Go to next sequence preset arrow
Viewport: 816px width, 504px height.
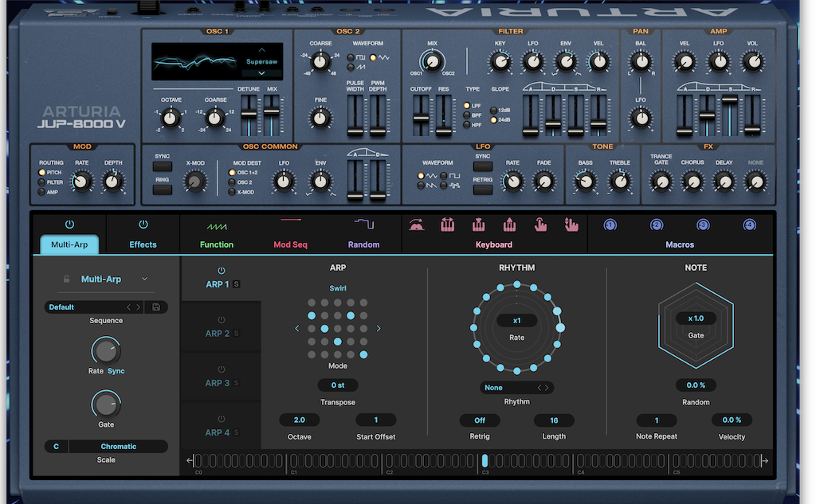pos(139,307)
